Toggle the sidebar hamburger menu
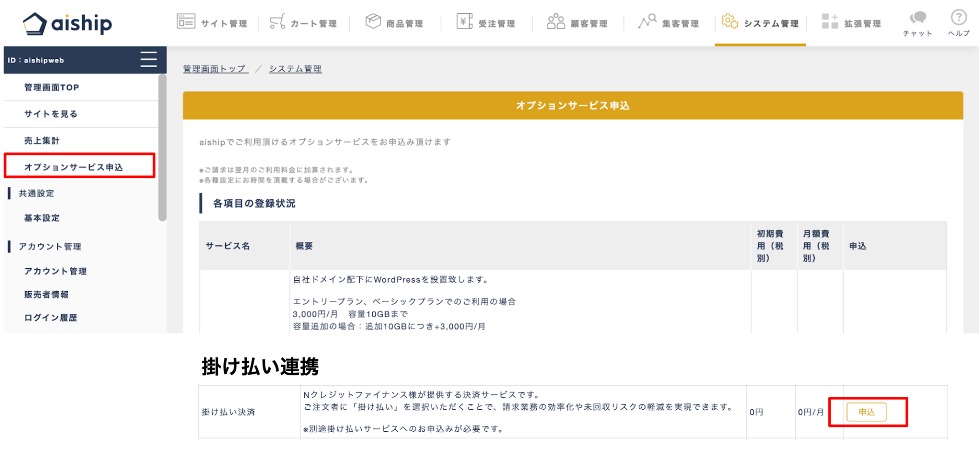980x449 pixels. pos(148,60)
